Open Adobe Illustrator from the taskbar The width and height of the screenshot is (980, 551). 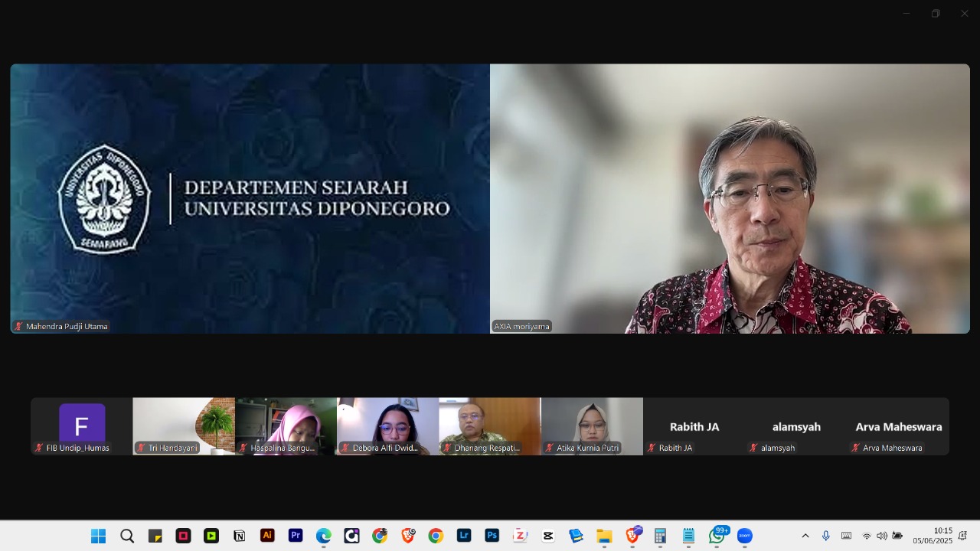[x=267, y=536]
